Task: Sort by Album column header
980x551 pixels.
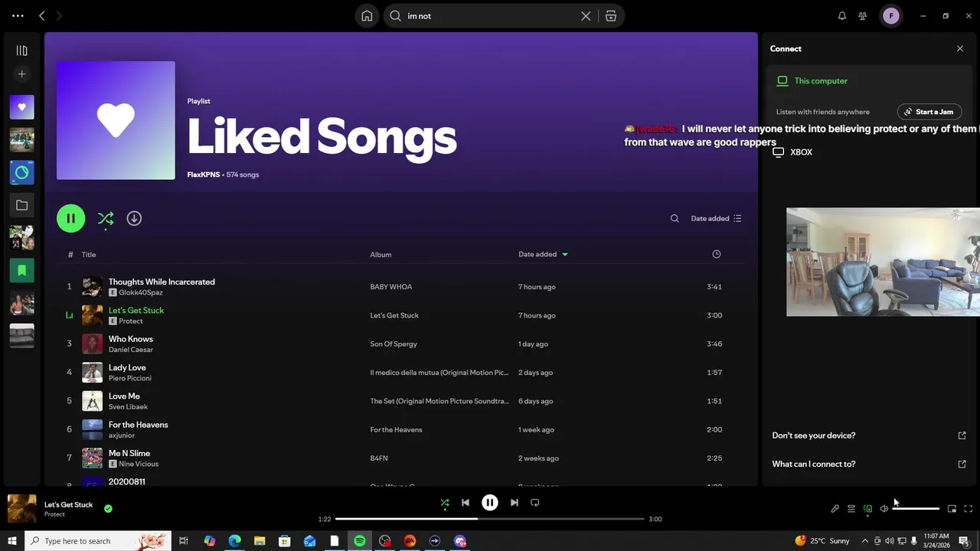Action: click(381, 255)
